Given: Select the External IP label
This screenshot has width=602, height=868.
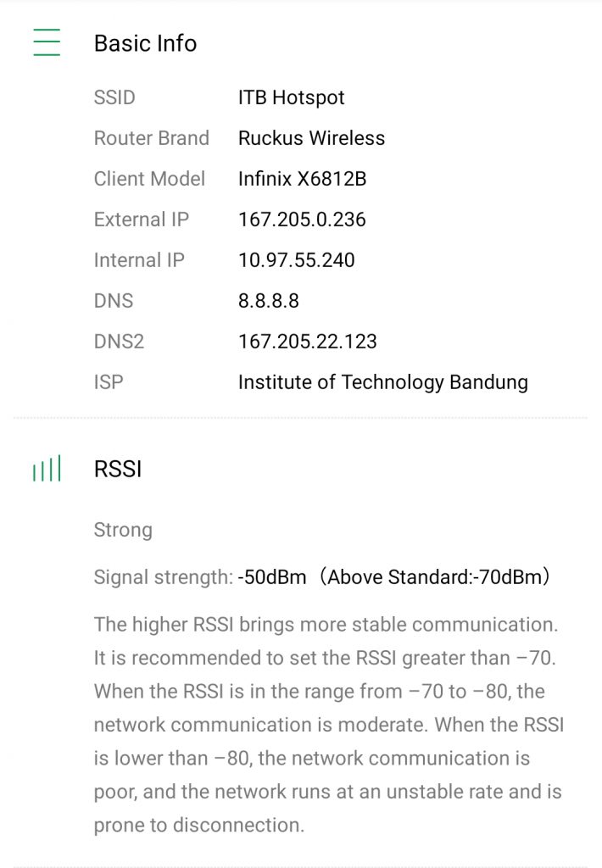Looking at the screenshot, I should tap(141, 220).
